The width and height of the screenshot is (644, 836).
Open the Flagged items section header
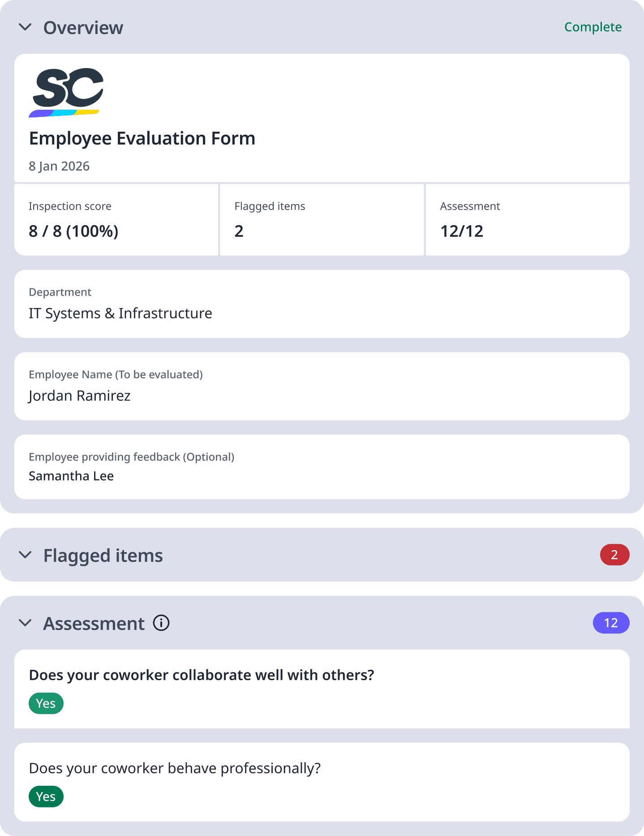click(103, 555)
